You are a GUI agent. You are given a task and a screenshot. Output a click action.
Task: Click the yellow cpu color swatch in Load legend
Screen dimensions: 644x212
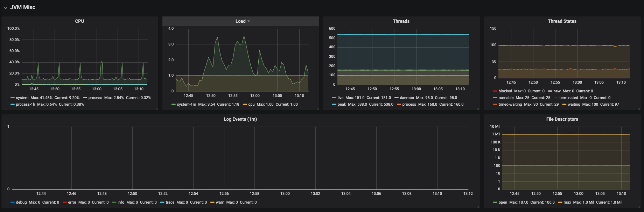pos(245,105)
